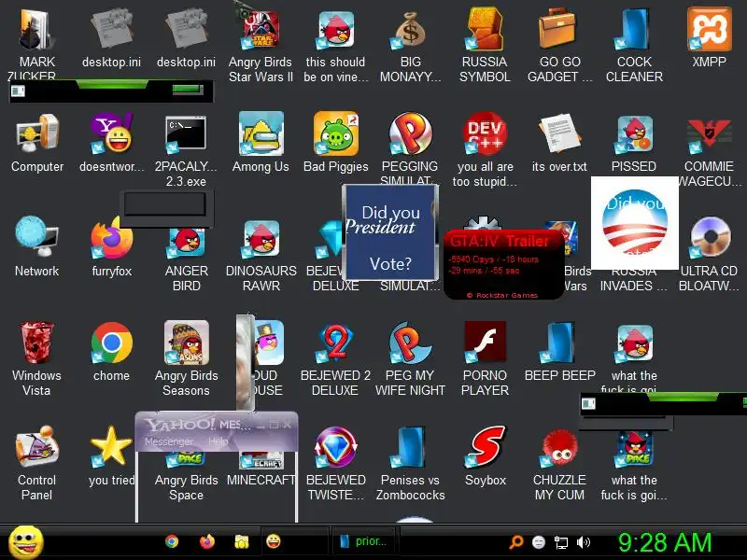The image size is (747, 560).
Task: Launch the Among Us shortcut
Action: tap(261, 134)
